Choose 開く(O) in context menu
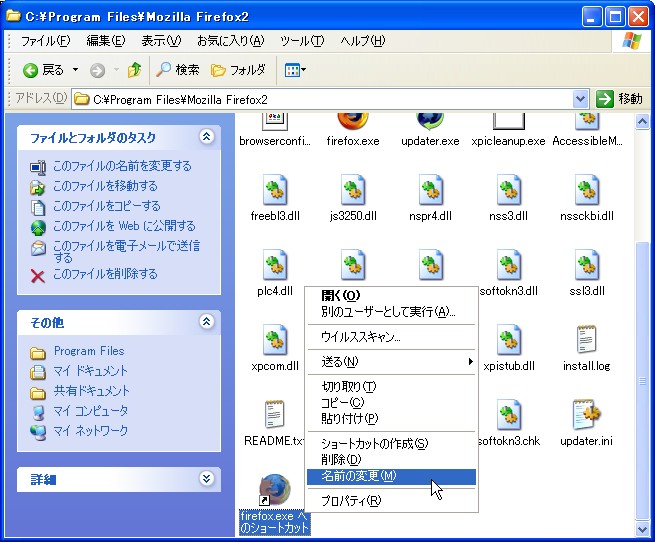Viewport: 655px width, 542px height. [x=391, y=295]
